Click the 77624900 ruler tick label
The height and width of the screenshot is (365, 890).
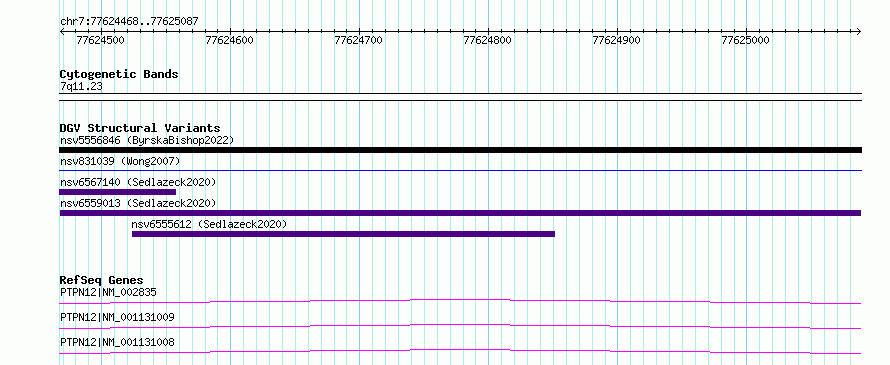pyautogui.click(x=616, y=40)
